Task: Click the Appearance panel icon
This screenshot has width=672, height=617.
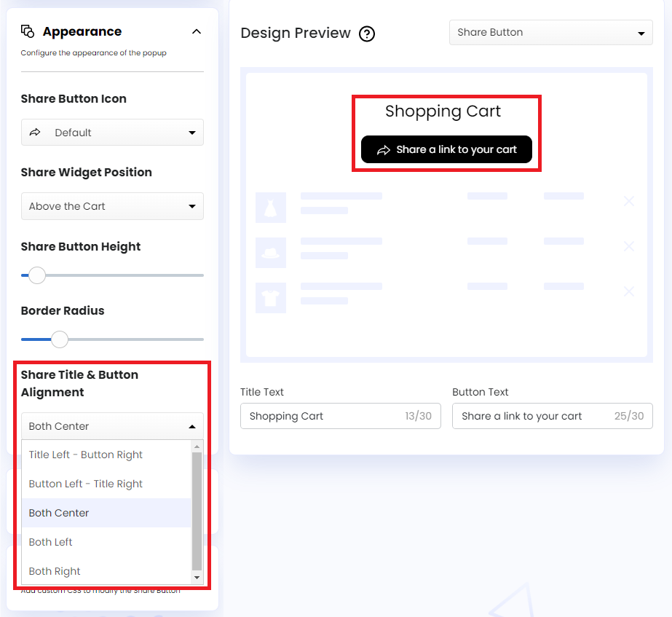Action: click(29, 31)
